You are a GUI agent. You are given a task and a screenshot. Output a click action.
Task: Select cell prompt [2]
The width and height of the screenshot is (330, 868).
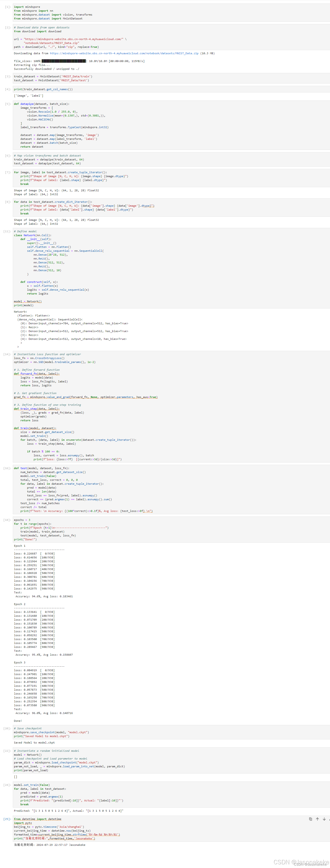(8, 28)
